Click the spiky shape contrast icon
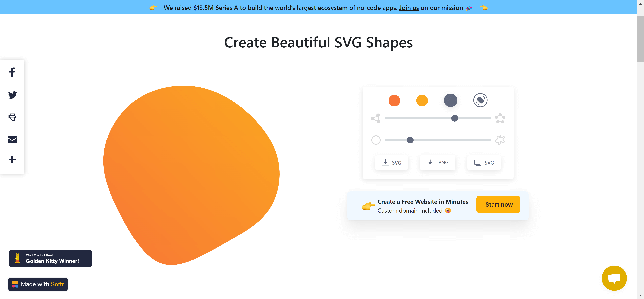The width and height of the screenshot is (644, 299). coord(500,140)
